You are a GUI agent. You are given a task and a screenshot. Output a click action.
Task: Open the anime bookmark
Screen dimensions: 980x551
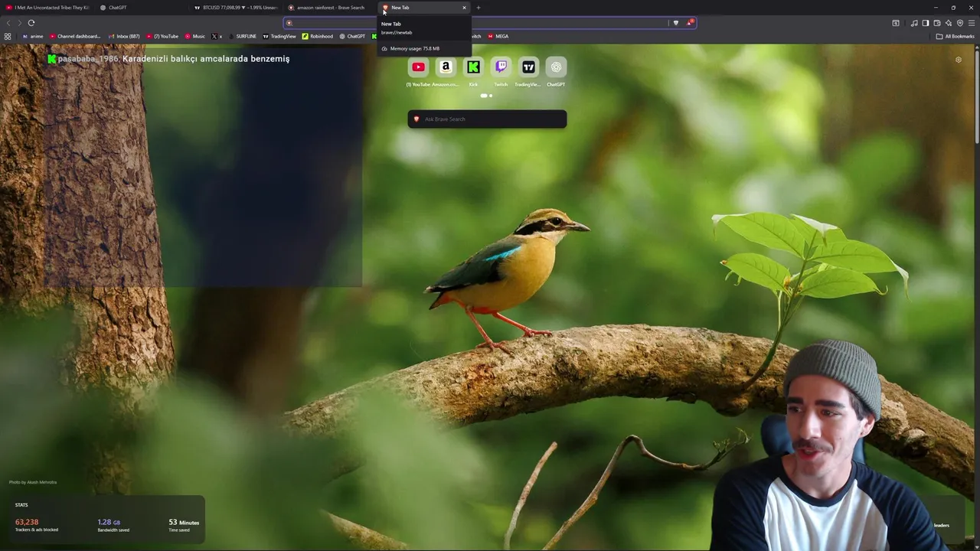(x=33, y=36)
